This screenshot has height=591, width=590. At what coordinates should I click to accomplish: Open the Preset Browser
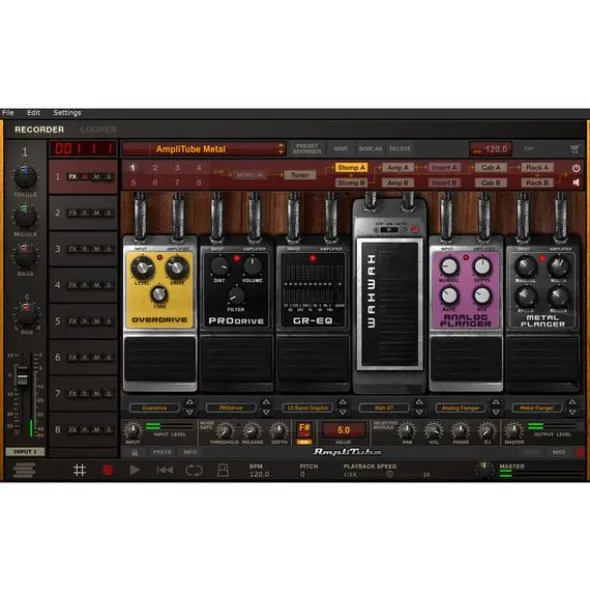click(x=307, y=149)
